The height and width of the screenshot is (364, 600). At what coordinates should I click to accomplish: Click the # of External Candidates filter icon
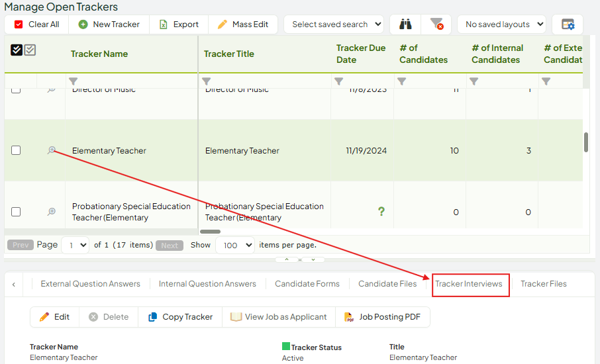(x=546, y=81)
